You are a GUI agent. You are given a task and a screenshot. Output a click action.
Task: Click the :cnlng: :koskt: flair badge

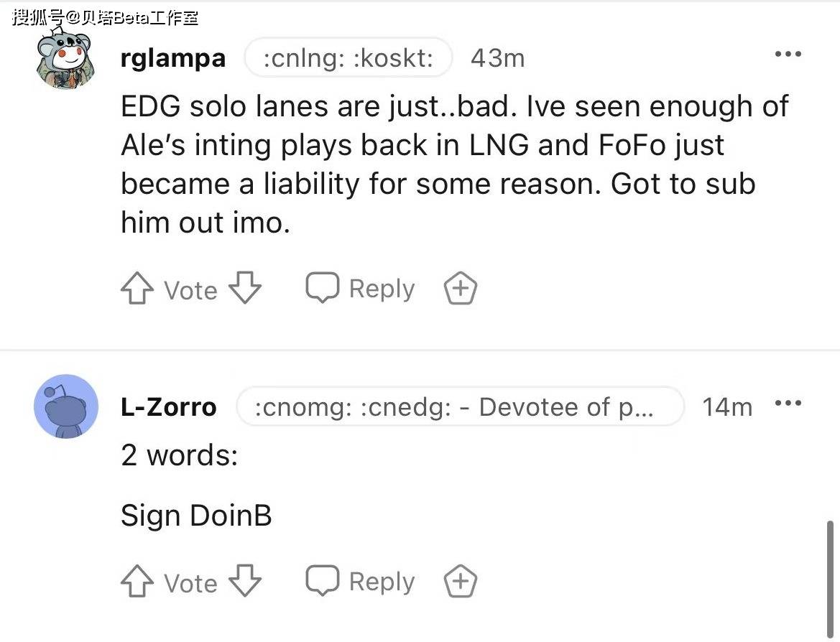coord(349,57)
